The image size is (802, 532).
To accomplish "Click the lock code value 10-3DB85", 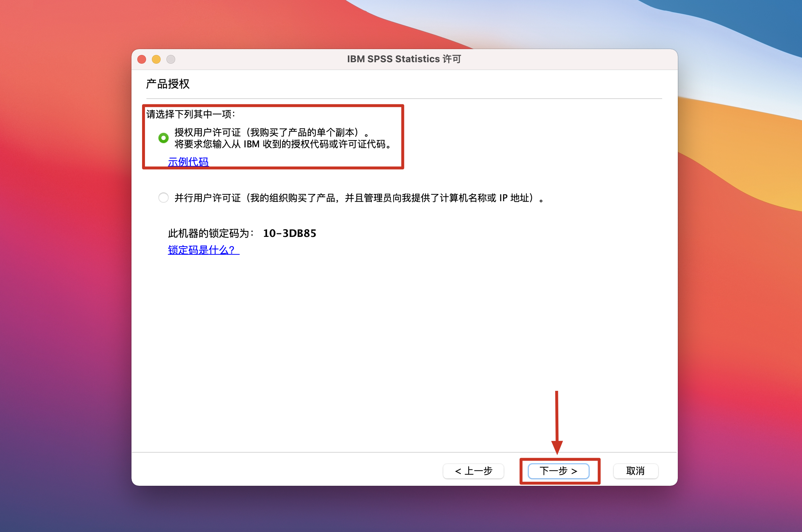I will [x=290, y=233].
